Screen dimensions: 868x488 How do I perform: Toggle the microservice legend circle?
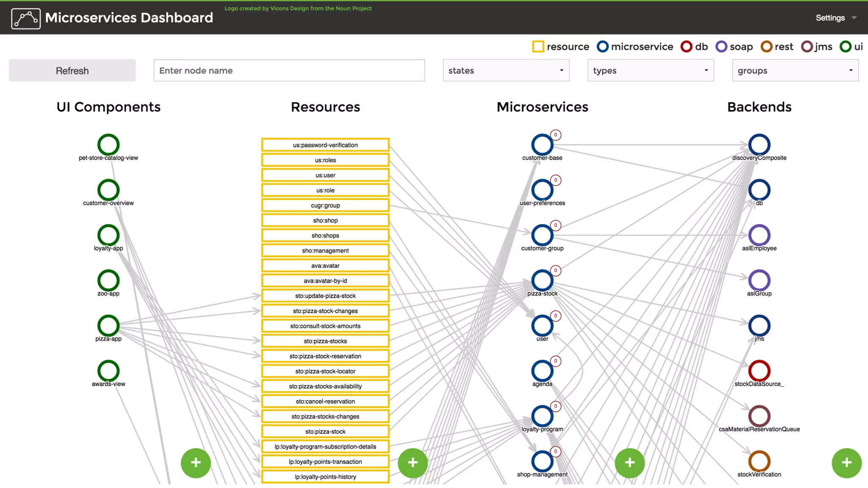602,47
